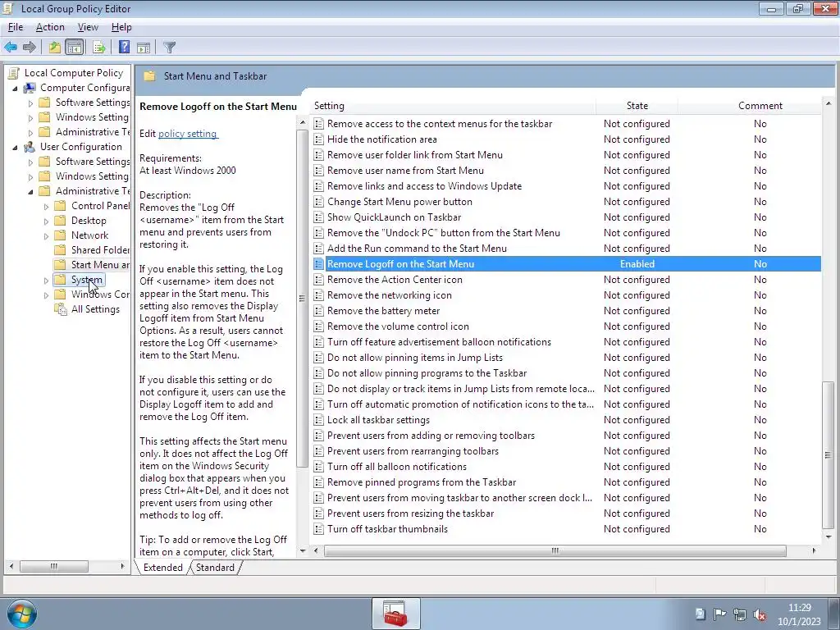This screenshot has width=840, height=630.
Task: Expand the Control Panel tree node
Action: [x=46, y=206]
